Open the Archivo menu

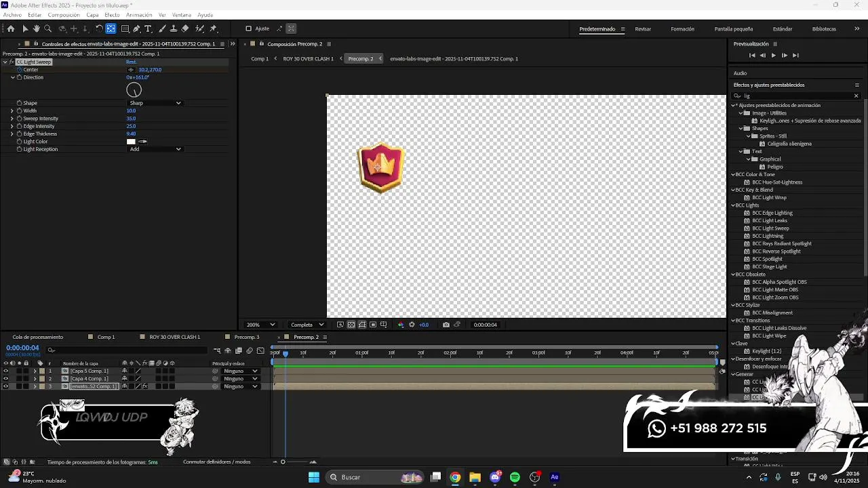[x=12, y=15]
